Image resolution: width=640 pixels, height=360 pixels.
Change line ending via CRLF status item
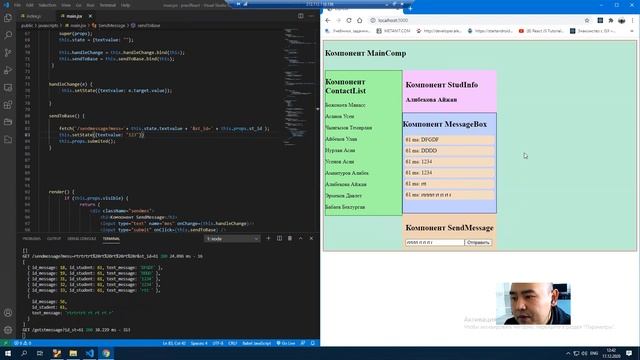pos(233,343)
